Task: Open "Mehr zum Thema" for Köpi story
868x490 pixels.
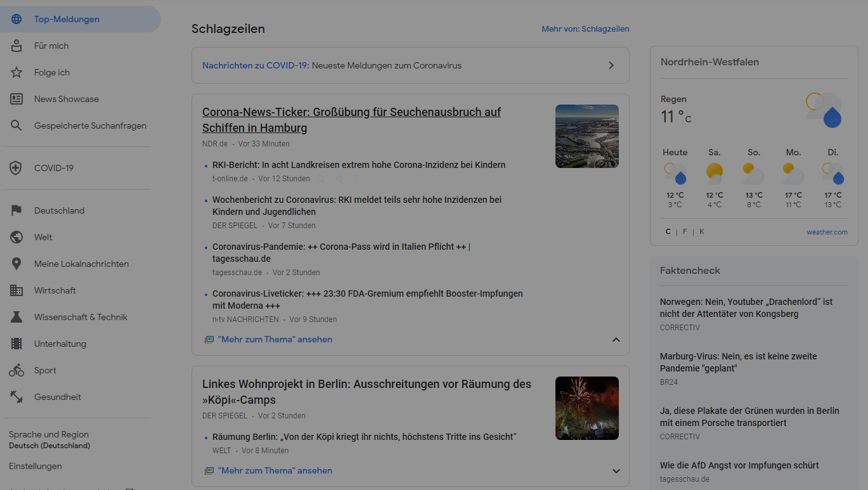Action: click(x=275, y=471)
